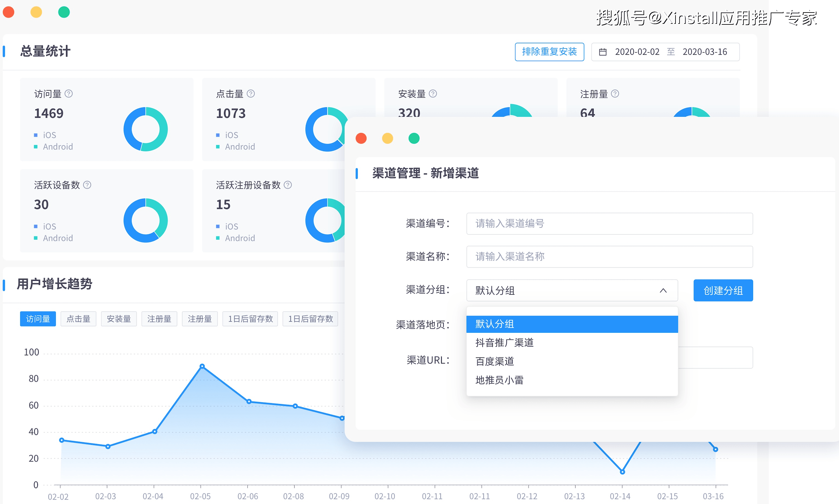
Task: Switch to the 点击量 tab
Action: click(x=78, y=319)
